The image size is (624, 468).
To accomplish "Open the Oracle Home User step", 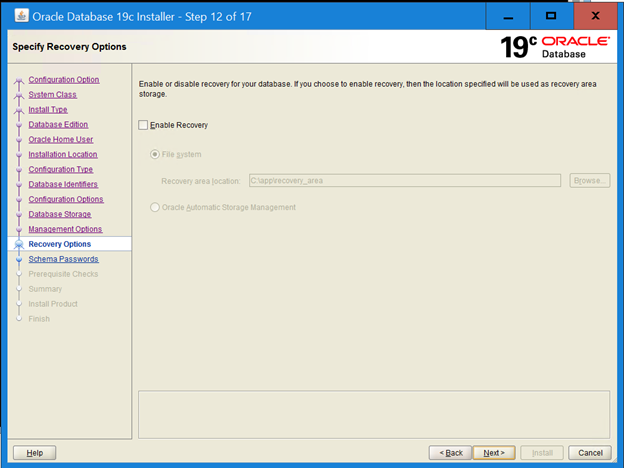I will [60, 140].
